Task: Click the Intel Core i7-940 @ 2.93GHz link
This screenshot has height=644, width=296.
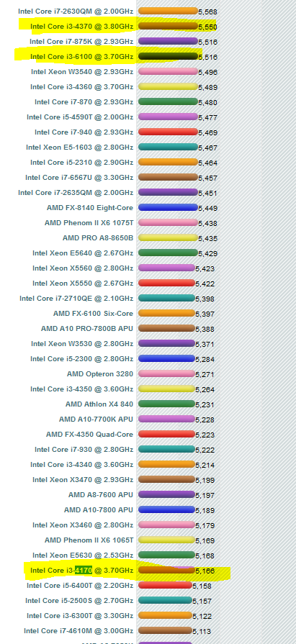Action: 84,132
